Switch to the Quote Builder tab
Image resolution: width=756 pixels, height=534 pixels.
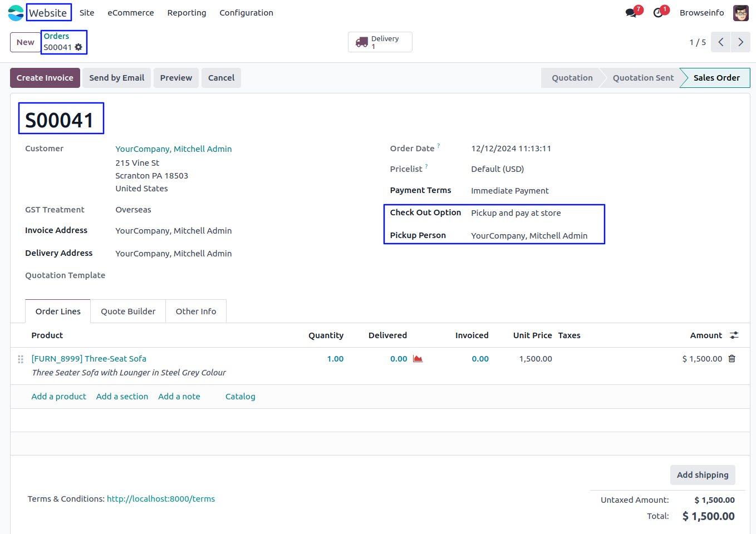click(x=128, y=311)
